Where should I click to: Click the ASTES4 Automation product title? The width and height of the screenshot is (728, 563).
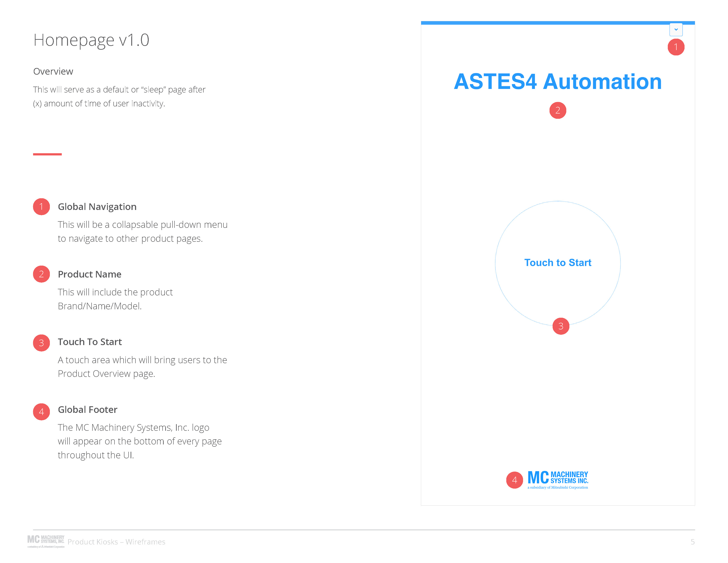(558, 82)
